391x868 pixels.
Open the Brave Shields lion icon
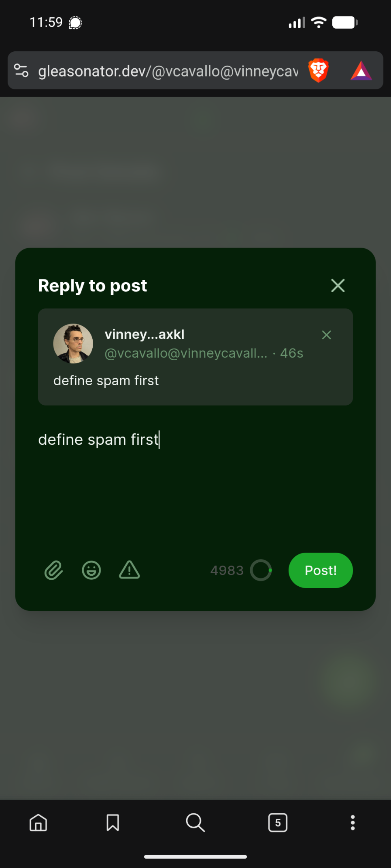coord(319,70)
